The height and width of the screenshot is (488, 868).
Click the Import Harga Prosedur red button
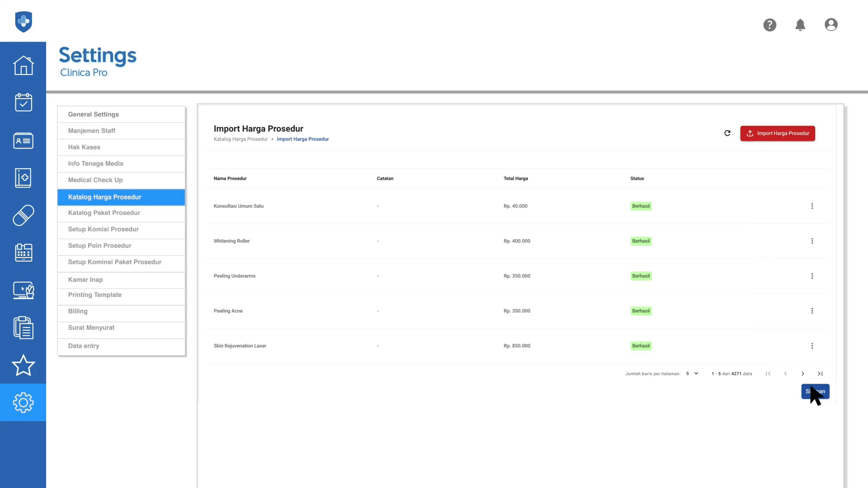pyautogui.click(x=778, y=133)
